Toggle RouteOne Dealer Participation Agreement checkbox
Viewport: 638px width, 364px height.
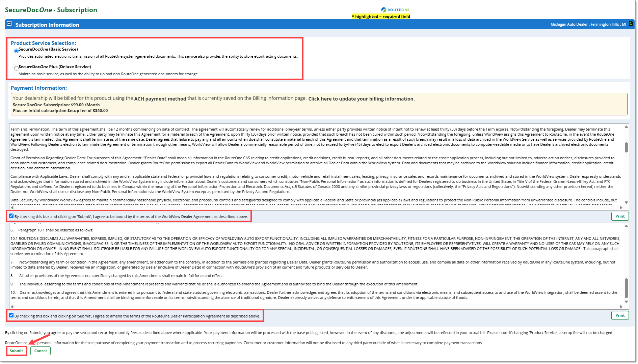point(11,315)
